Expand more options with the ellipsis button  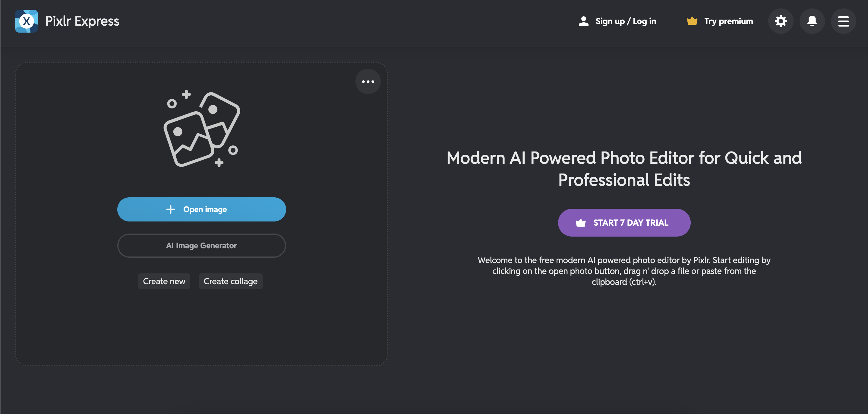pyautogui.click(x=368, y=81)
